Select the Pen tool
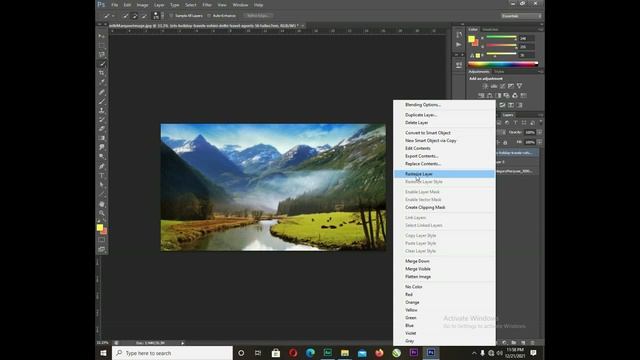 (x=102, y=166)
